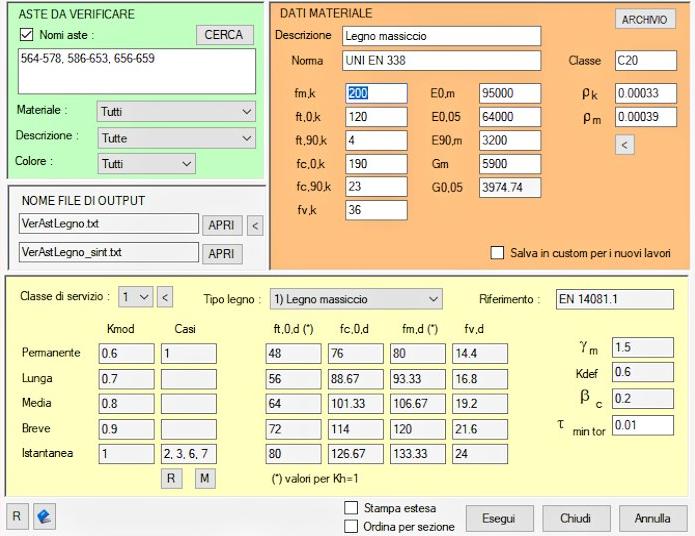Click the R icon button at bottom left
Image resolution: width=695 pixels, height=536 pixels.
click(17, 517)
